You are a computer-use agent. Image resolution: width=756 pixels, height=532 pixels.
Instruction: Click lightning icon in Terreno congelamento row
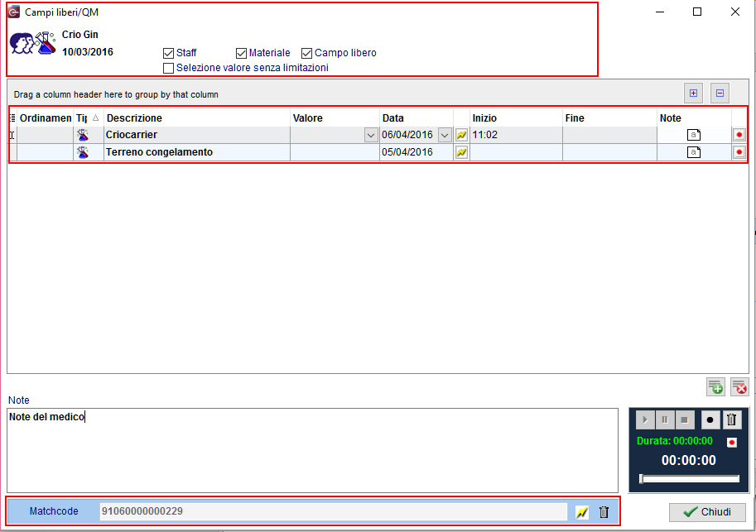(461, 152)
